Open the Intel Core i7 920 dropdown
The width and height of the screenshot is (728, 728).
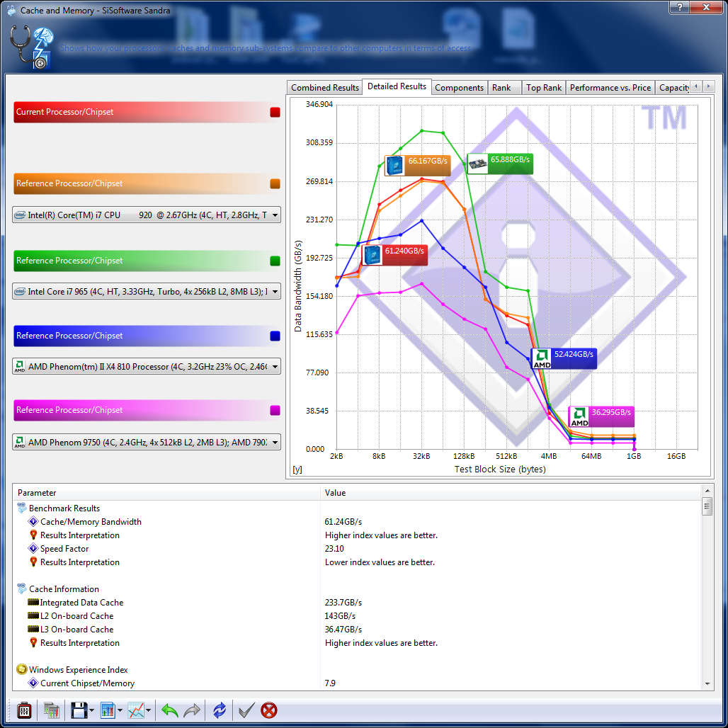(147, 215)
